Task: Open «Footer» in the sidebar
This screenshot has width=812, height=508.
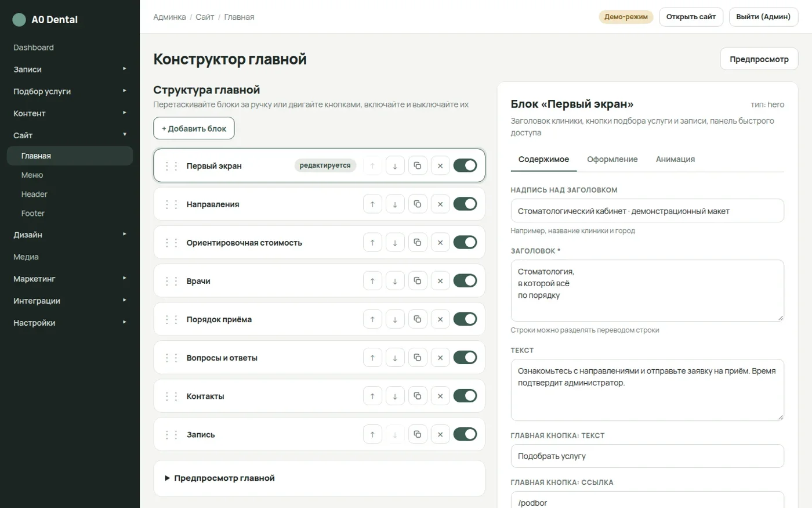Action: (70, 213)
